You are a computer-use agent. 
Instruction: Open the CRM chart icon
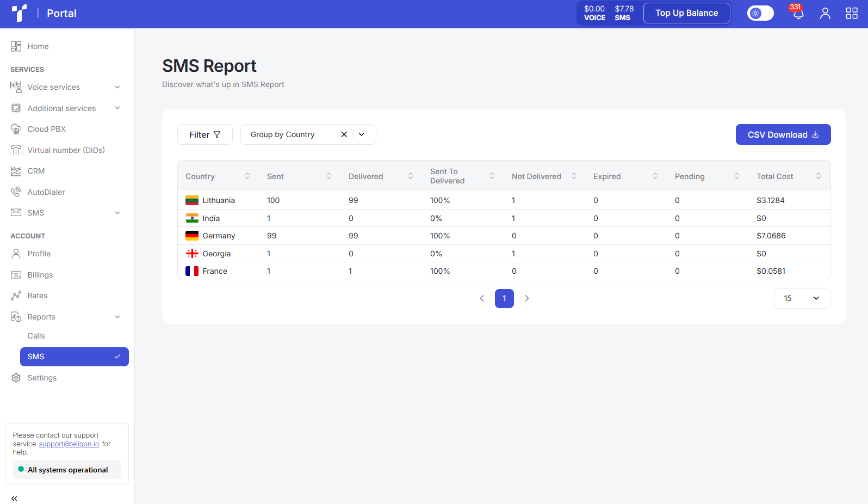[16, 171]
